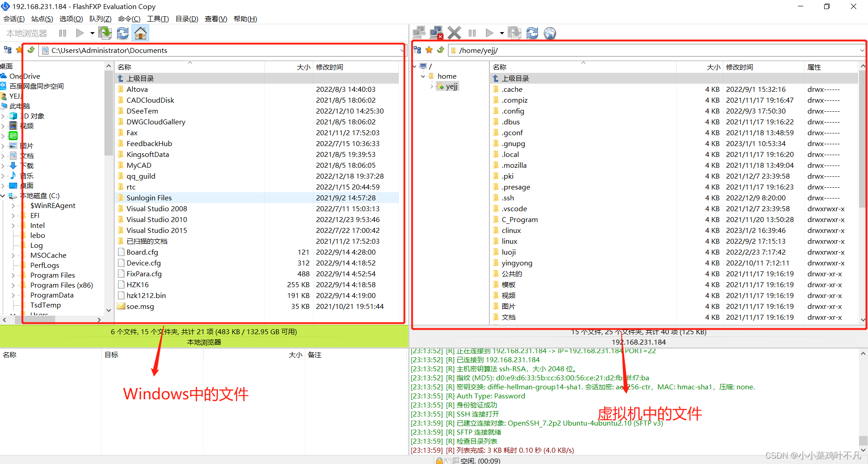Screen dimensions: 868x464
Task: Sort remote files by 属性 column
Action: [x=831, y=67]
